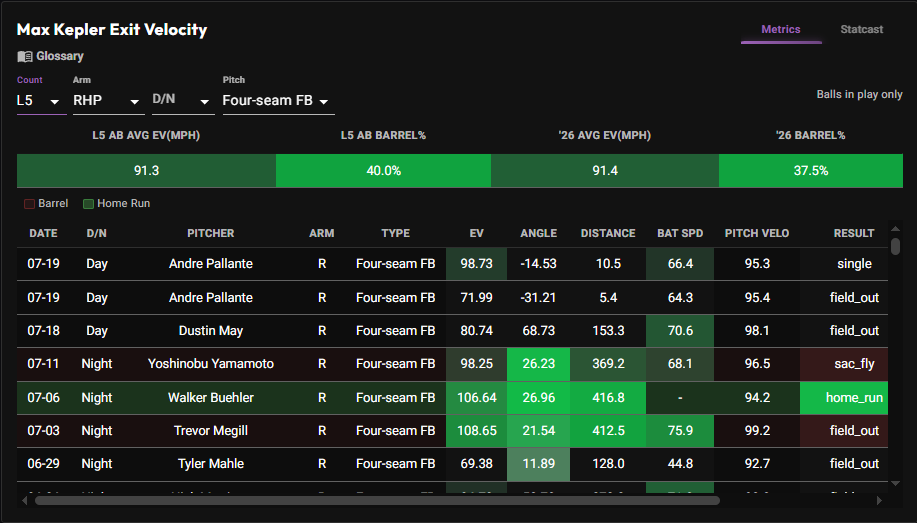Click the vertical scrollbar thumb

895,246
